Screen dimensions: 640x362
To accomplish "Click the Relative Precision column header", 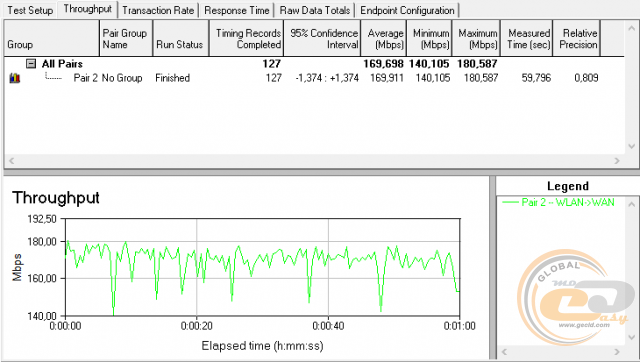I will 577,38.
